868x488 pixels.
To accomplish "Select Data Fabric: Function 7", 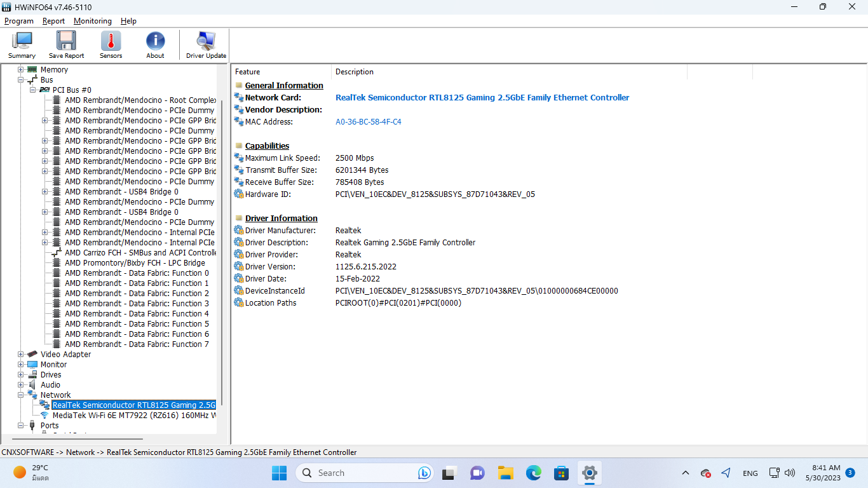I will pos(137,344).
